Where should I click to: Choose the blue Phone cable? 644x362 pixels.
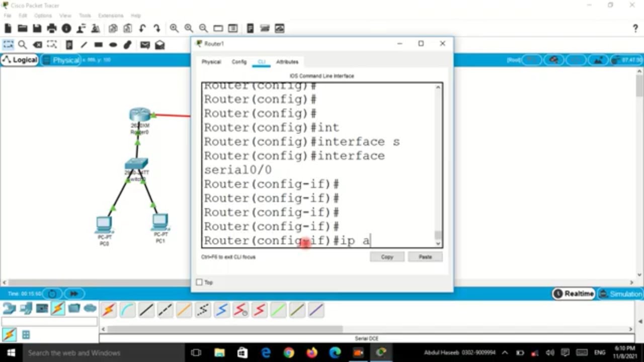(222, 310)
